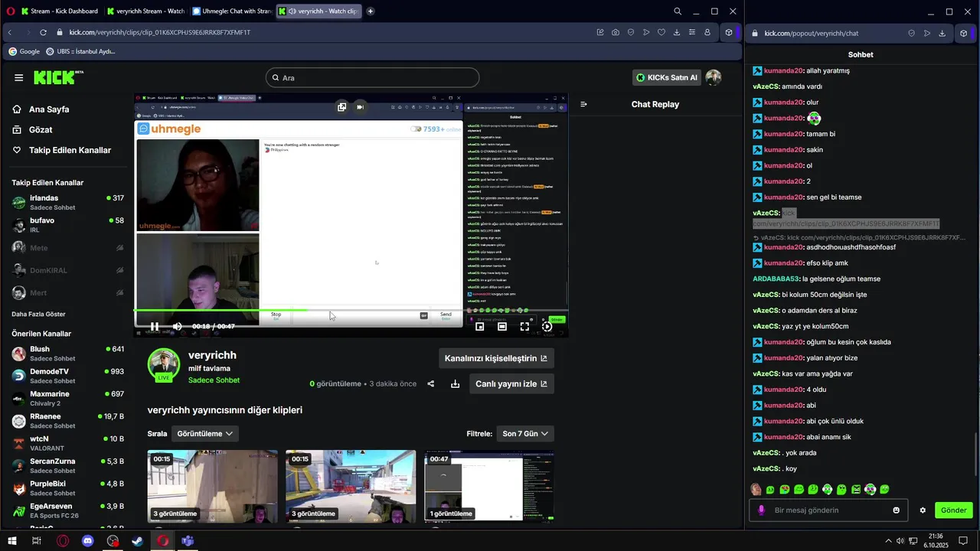Click the pop-out icon atop the video
The image size is (980, 551).
pyautogui.click(x=341, y=107)
